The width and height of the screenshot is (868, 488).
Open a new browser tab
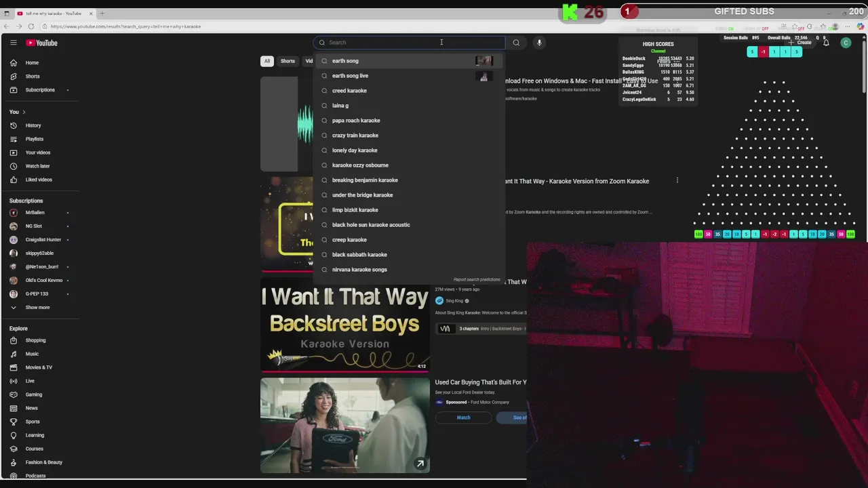point(102,14)
